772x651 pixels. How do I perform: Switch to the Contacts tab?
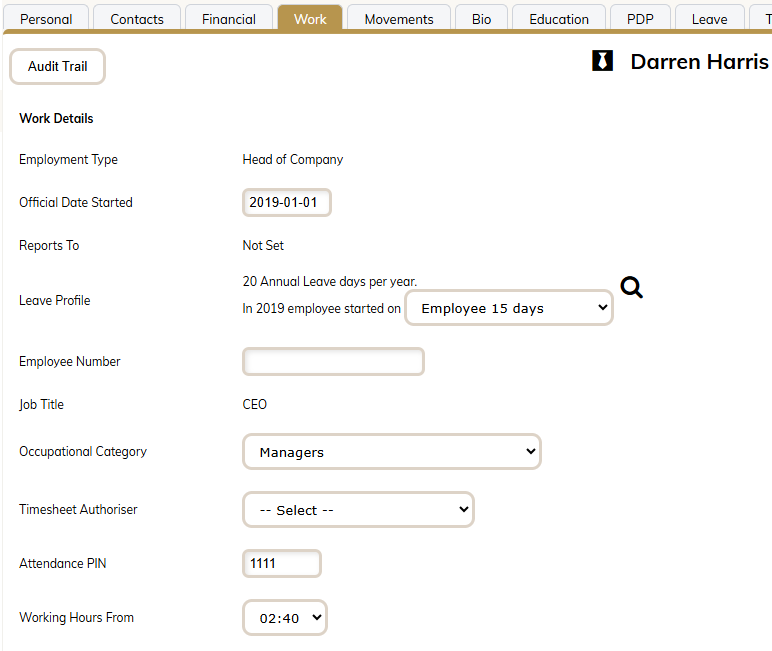pos(138,18)
